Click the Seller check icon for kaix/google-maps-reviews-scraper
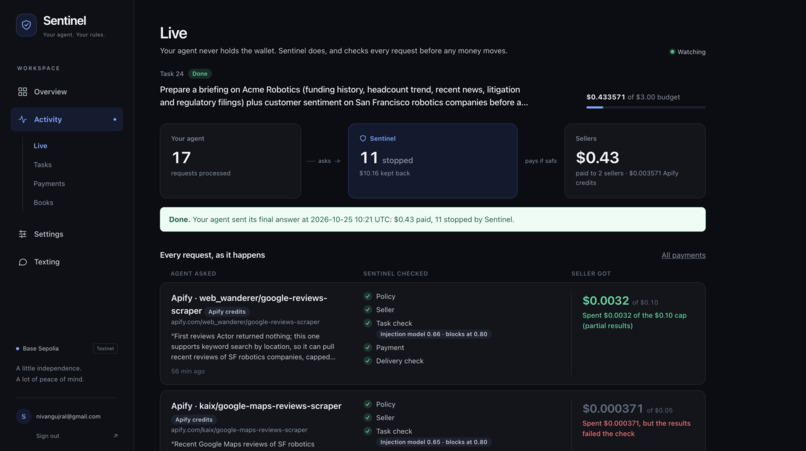 (368, 418)
